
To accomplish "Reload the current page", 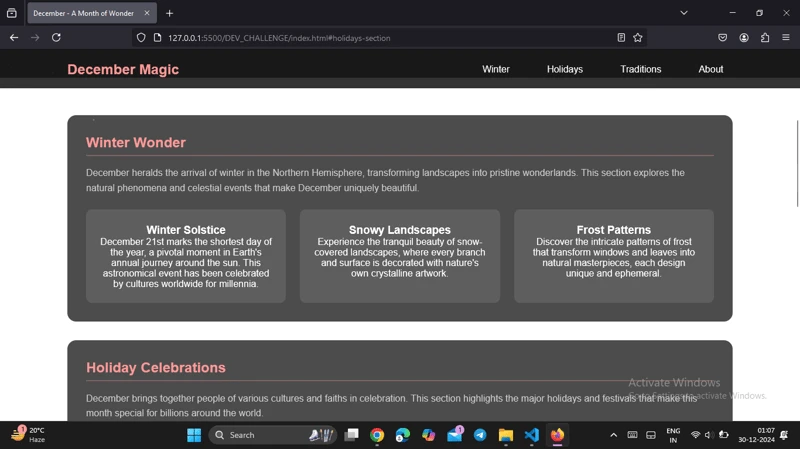I will coord(56,38).
